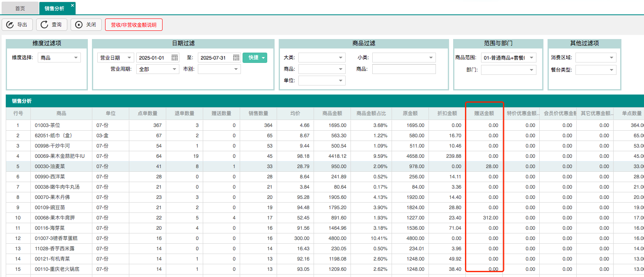The width and height of the screenshot is (644, 277).
Task: Open the 大类 category dropdown
Action: click(340, 58)
